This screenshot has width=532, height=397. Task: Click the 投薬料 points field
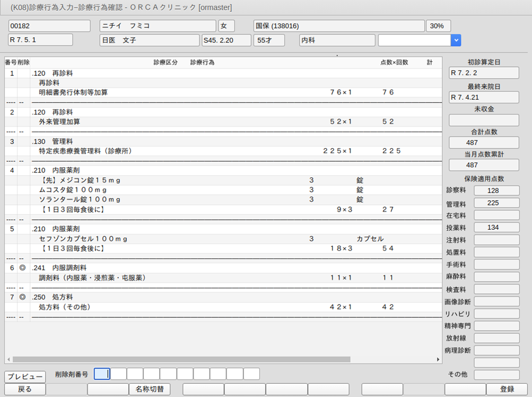pyautogui.click(x=496, y=227)
